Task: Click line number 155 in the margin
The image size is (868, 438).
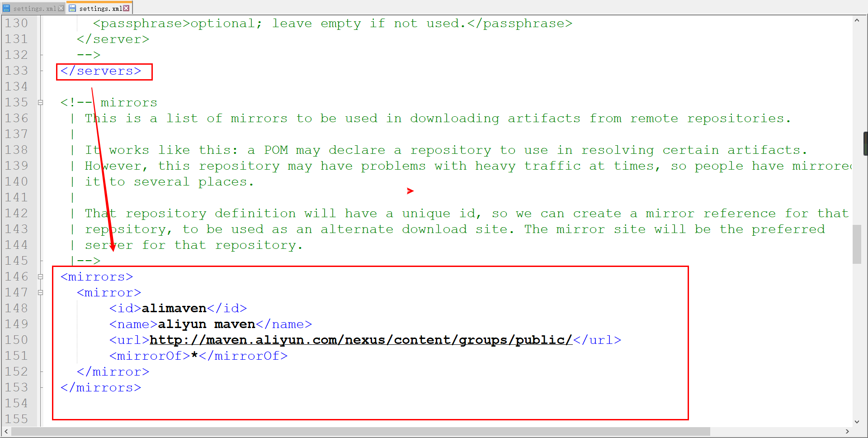Action: (x=16, y=419)
